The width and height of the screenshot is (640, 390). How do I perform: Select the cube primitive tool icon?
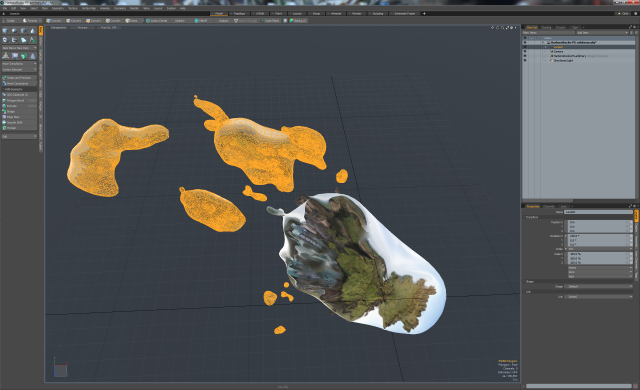coord(5,31)
